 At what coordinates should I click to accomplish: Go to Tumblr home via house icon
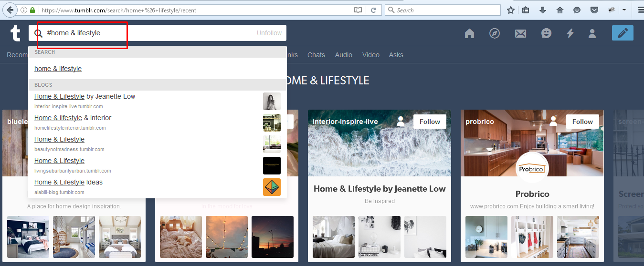[469, 33]
